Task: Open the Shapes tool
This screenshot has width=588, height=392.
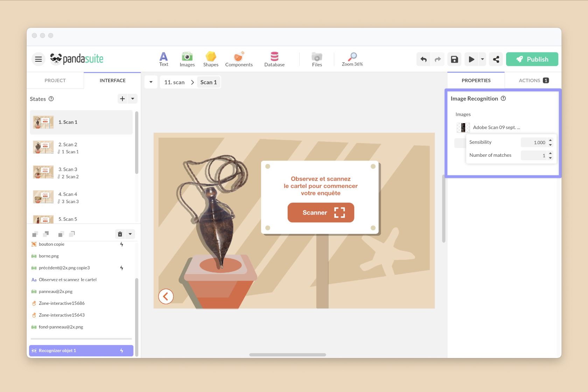Action: 211,59
